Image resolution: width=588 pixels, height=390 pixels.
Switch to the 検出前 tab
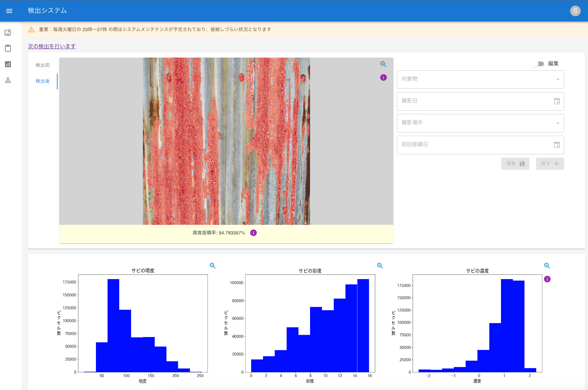point(43,65)
